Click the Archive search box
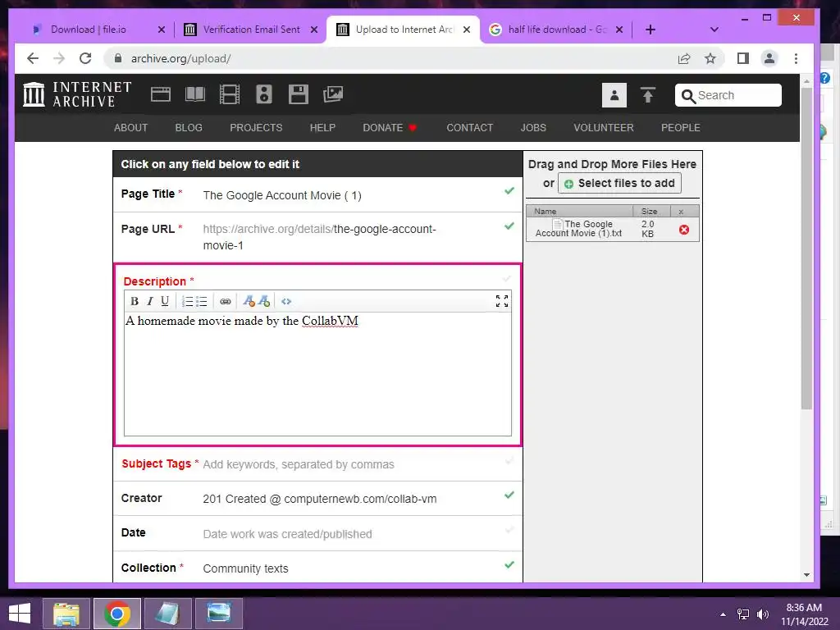The image size is (840, 630). coord(728,95)
